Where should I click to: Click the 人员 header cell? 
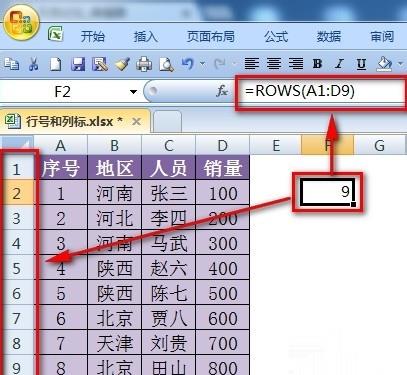169,168
